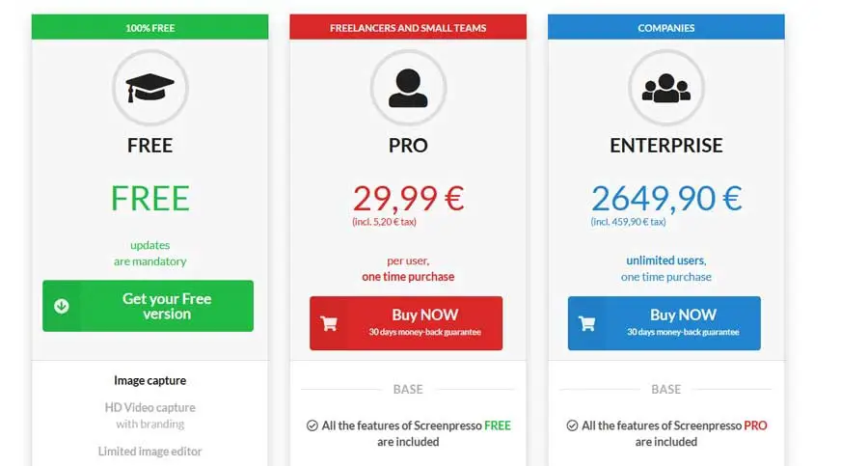This screenshot has height=466, width=868.
Task: Click the shopping cart icon on blue button
Action: click(587, 323)
